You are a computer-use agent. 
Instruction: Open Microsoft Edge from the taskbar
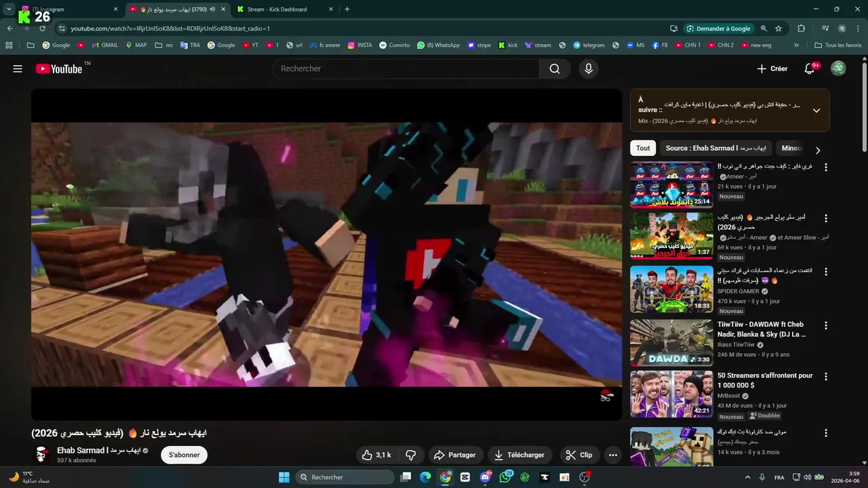(425, 477)
